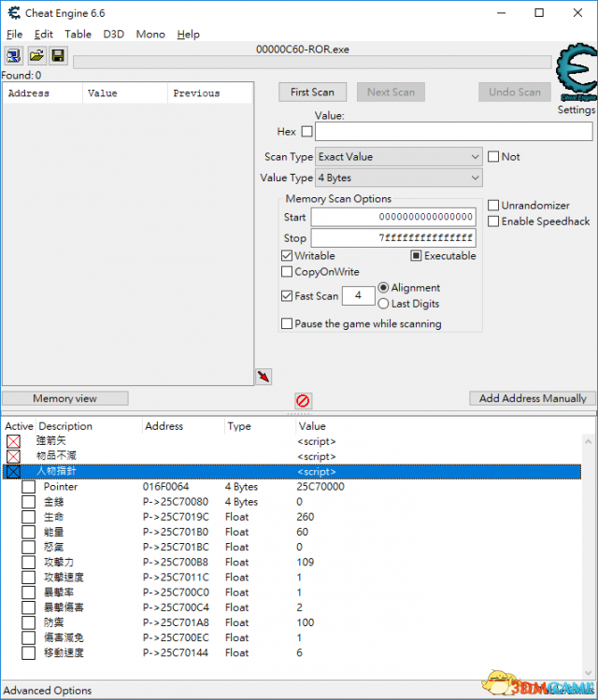Tick the checkbox for address P->25C700B8

(x=29, y=562)
